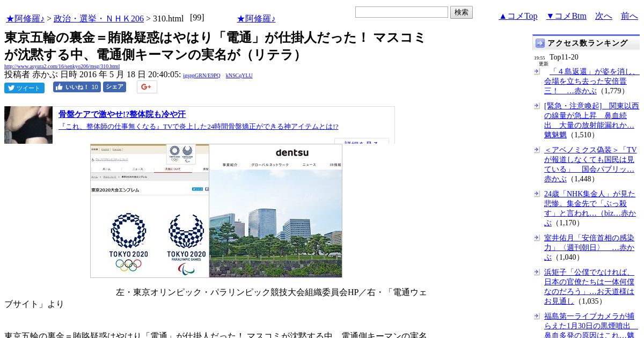Click the arrow icon beside 室井佑月 entry
Screen dimensions: 644x338
(537, 238)
